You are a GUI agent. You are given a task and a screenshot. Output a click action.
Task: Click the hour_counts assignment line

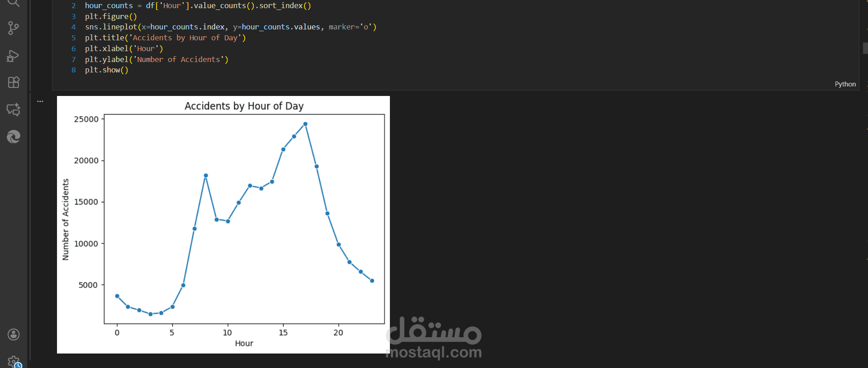point(198,6)
